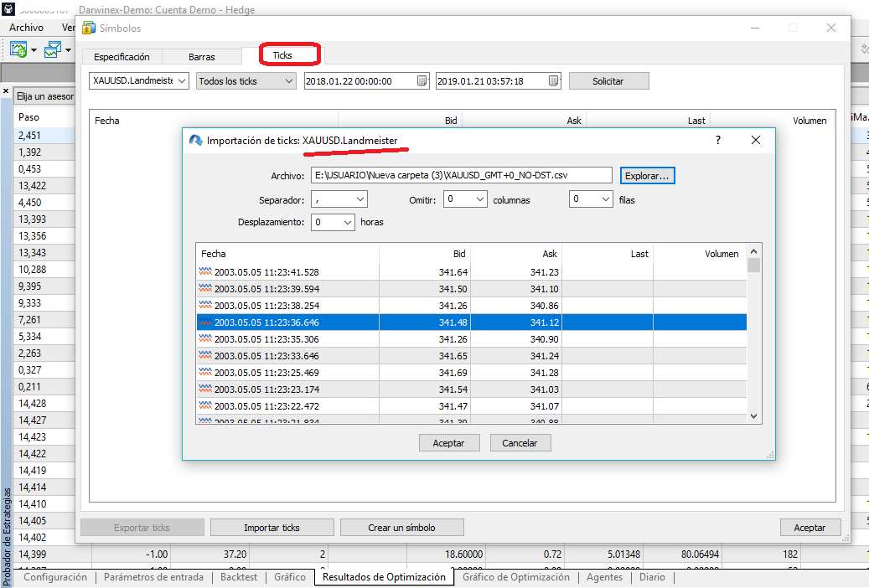Close the strategy tester panel with X
Image resolution: width=869 pixels, height=588 pixels.
pos(6,91)
